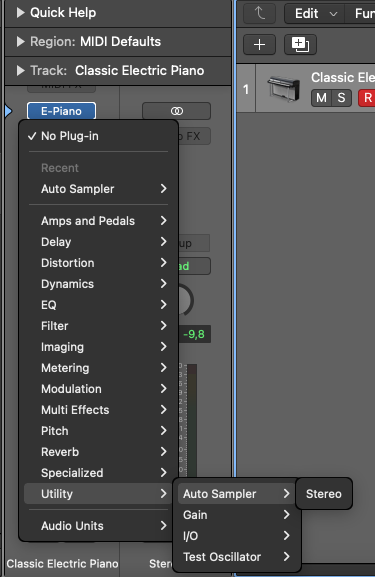Open the Multi Effects submenu

[x=98, y=410]
